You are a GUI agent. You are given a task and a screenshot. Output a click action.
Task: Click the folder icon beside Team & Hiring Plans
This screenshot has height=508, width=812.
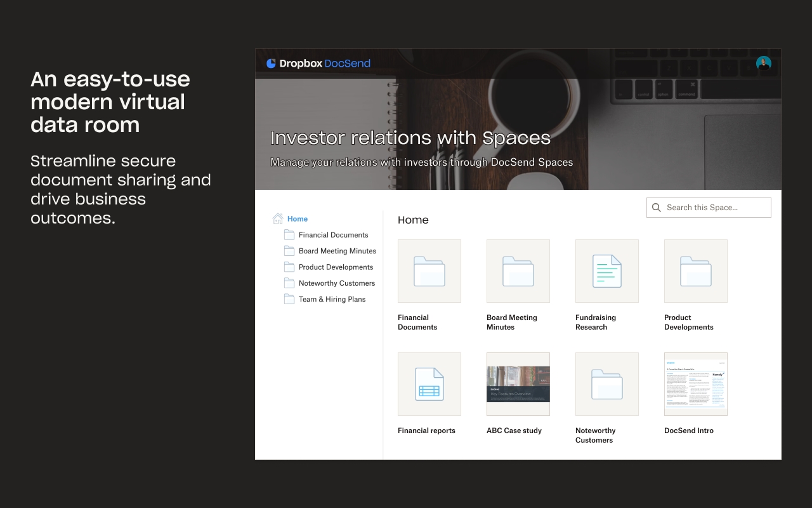(289, 298)
